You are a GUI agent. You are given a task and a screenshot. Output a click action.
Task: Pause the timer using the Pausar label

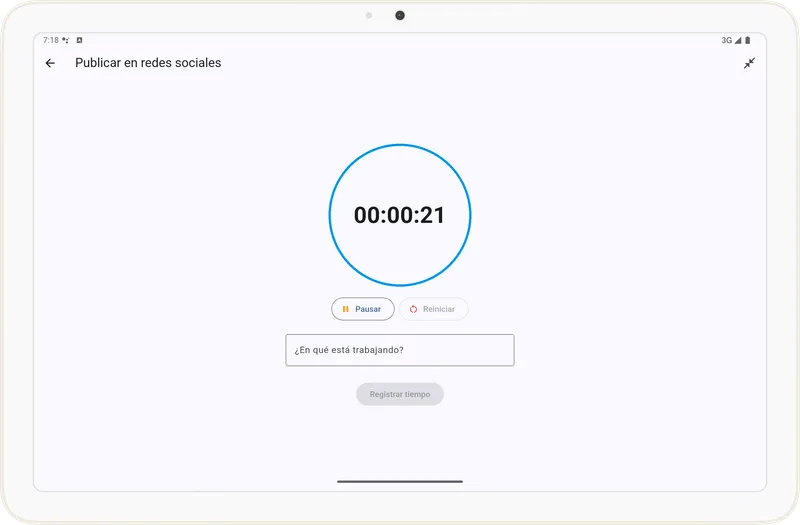point(368,309)
